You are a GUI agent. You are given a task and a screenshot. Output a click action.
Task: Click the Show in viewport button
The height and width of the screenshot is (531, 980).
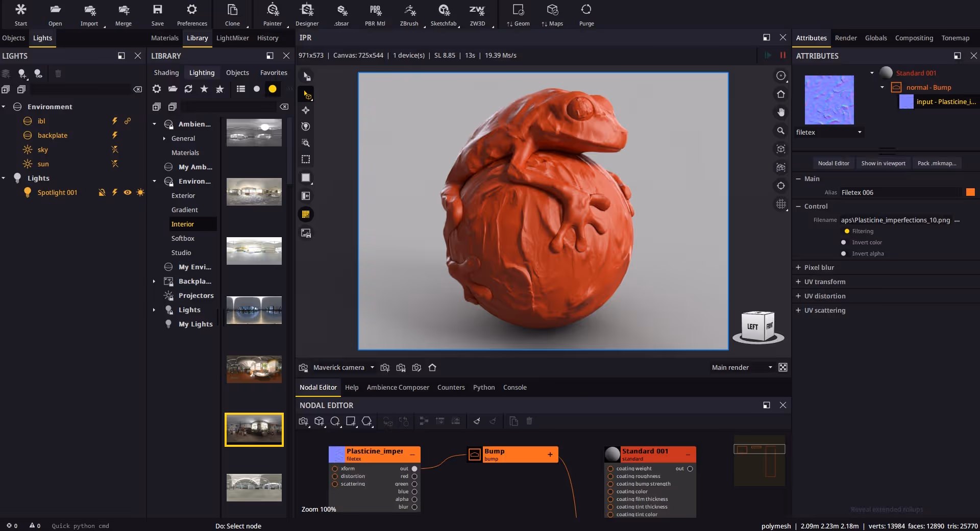(883, 163)
